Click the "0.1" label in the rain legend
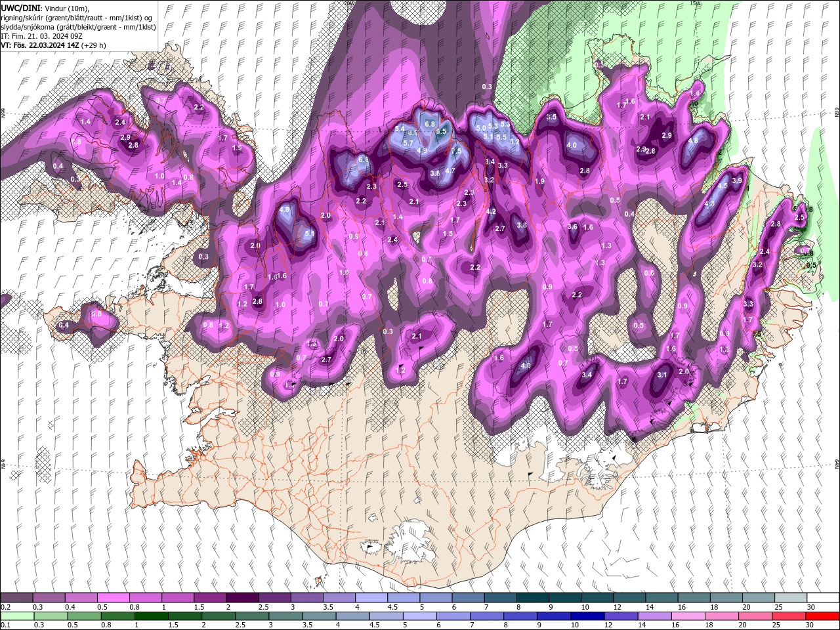 tap(5, 625)
